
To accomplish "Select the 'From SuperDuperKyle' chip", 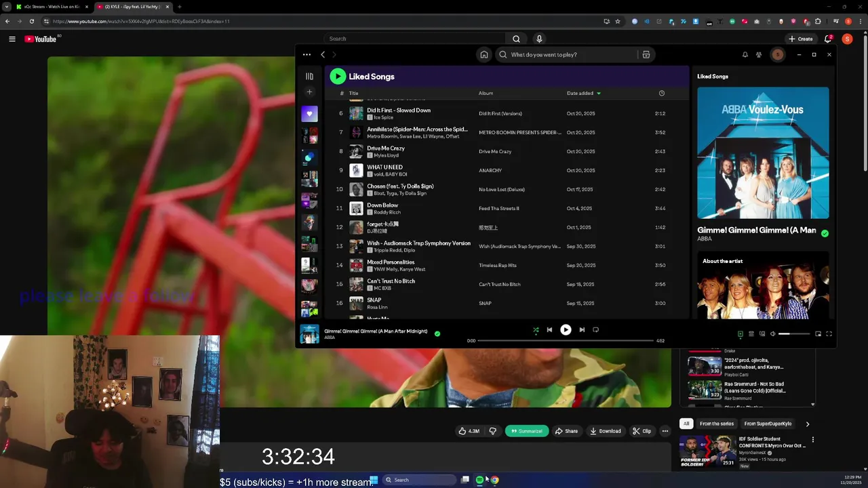I will coord(768,424).
